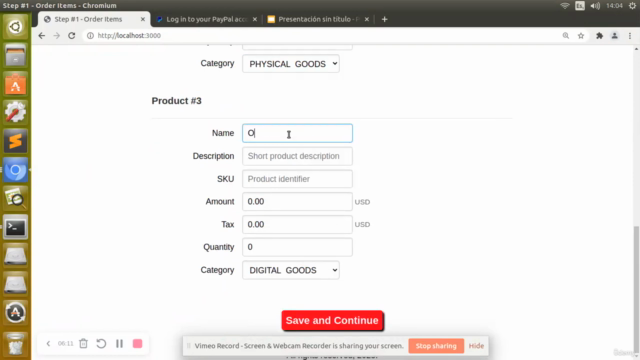Close the PayPal login tab
The width and height of the screenshot is (640, 360).
click(x=255, y=19)
